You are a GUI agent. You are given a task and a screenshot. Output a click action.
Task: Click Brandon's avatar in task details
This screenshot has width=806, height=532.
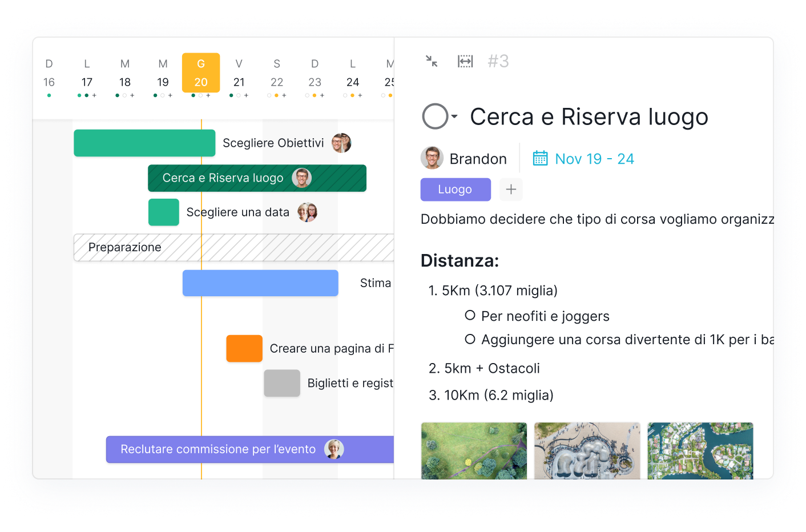(432, 158)
